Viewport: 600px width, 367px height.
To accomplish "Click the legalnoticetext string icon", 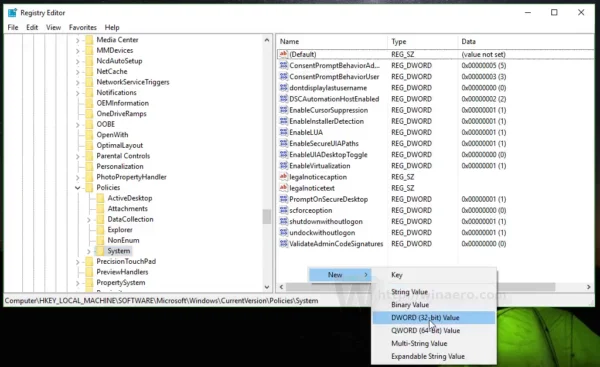I will [284, 188].
